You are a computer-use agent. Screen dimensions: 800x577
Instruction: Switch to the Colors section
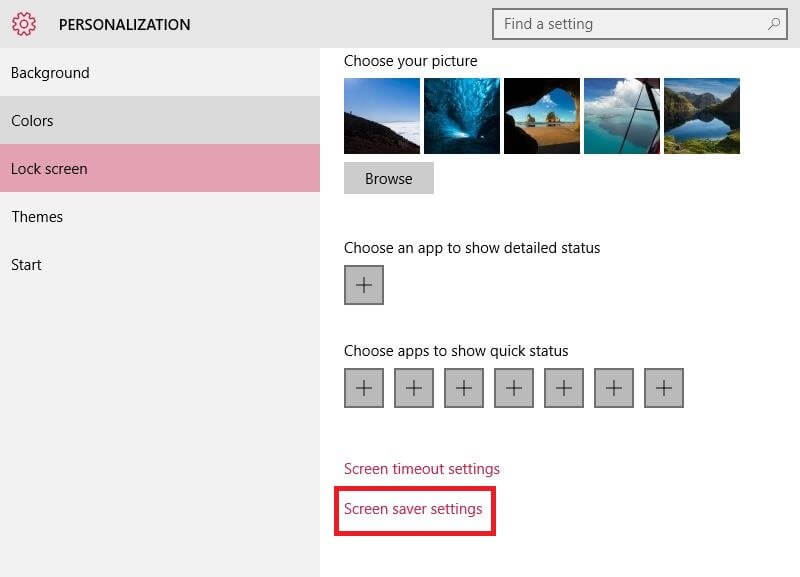pyautogui.click(x=160, y=120)
